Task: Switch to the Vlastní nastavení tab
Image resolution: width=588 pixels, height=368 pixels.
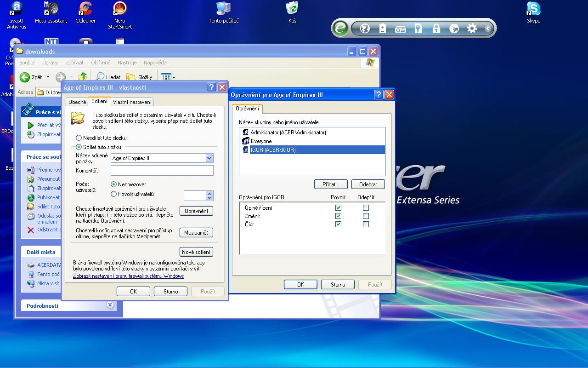Action: pyautogui.click(x=132, y=102)
